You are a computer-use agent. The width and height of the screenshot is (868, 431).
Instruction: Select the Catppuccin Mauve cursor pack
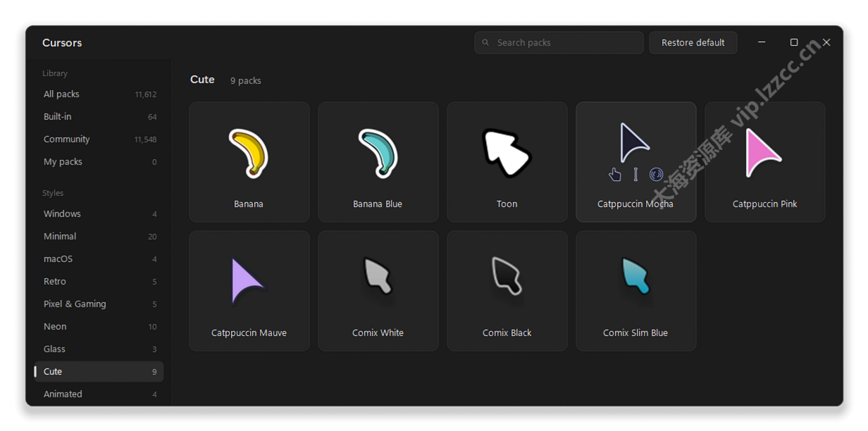point(249,291)
